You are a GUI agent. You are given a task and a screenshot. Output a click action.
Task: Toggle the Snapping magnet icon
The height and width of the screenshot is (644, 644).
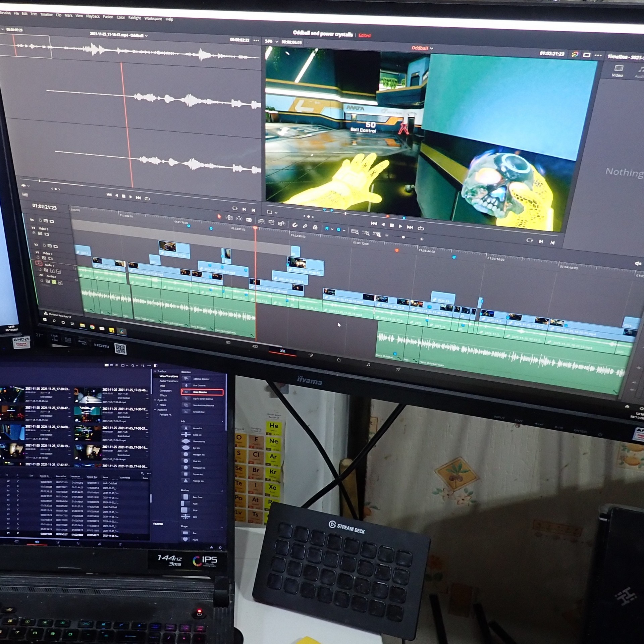pos(295,225)
